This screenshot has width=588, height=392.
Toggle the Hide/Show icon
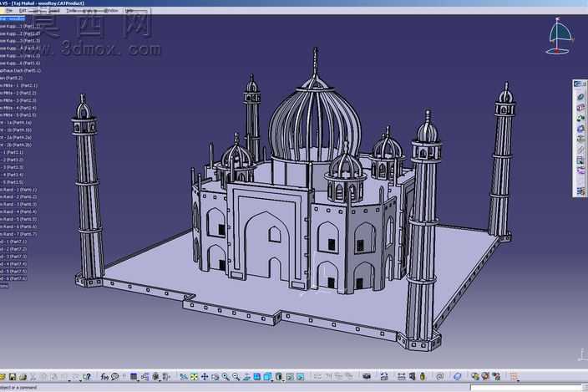290,377
